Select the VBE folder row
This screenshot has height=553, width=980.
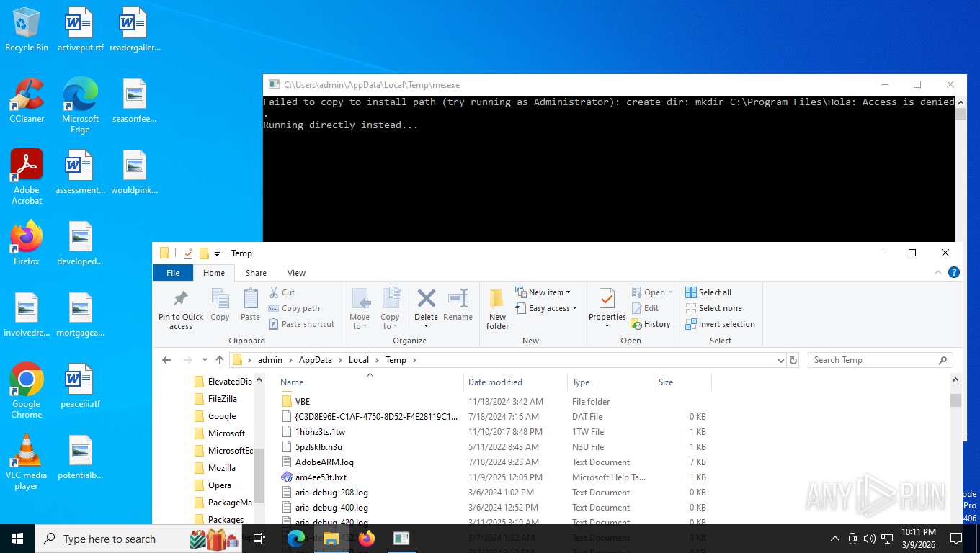click(494, 402)
